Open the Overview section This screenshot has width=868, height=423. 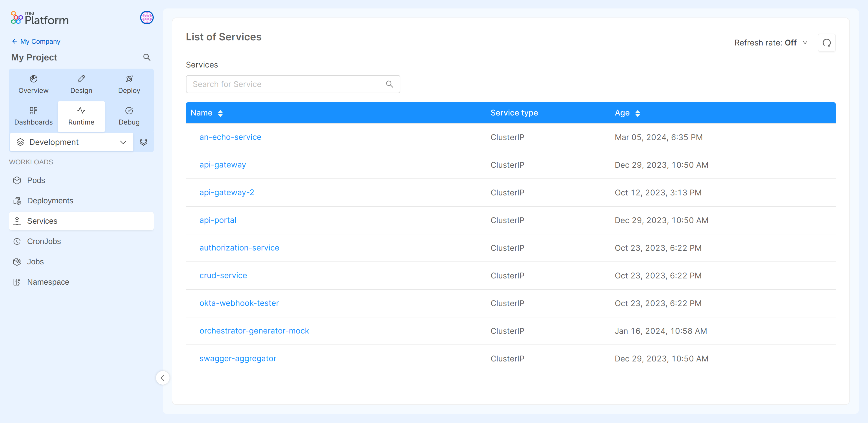[33, 84]
